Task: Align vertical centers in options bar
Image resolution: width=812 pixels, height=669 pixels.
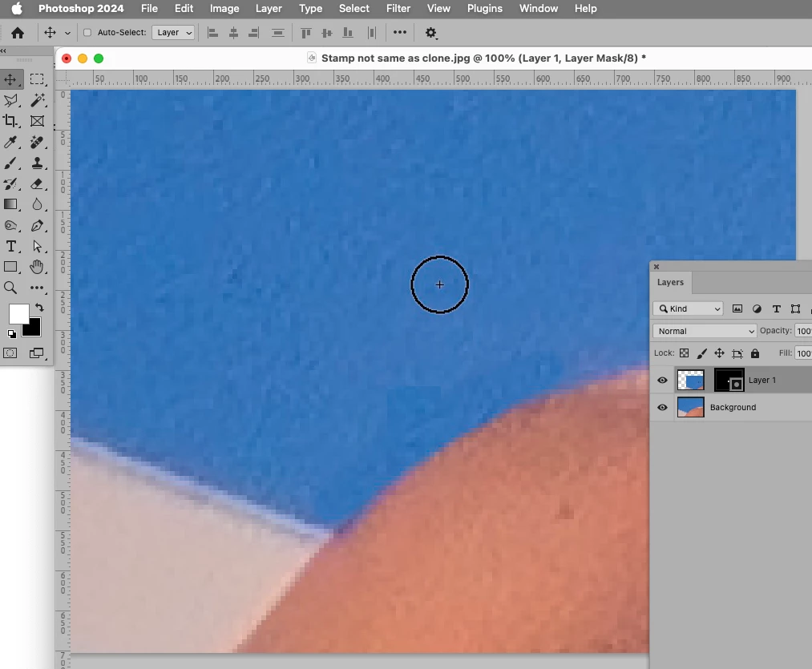Action: 327,33
